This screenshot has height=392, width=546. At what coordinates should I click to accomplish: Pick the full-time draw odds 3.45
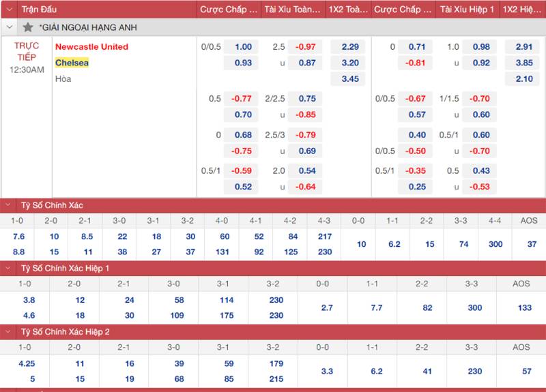349,79
